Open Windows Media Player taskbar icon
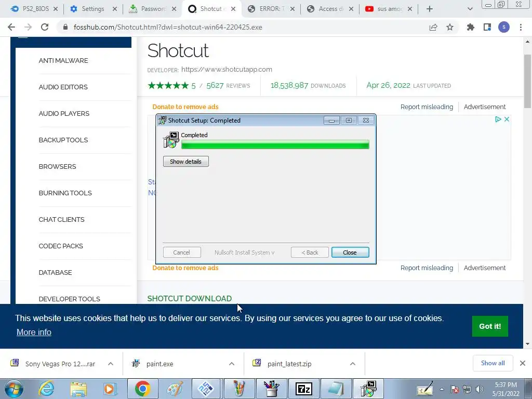532x399 pixels. click(110, 389)
